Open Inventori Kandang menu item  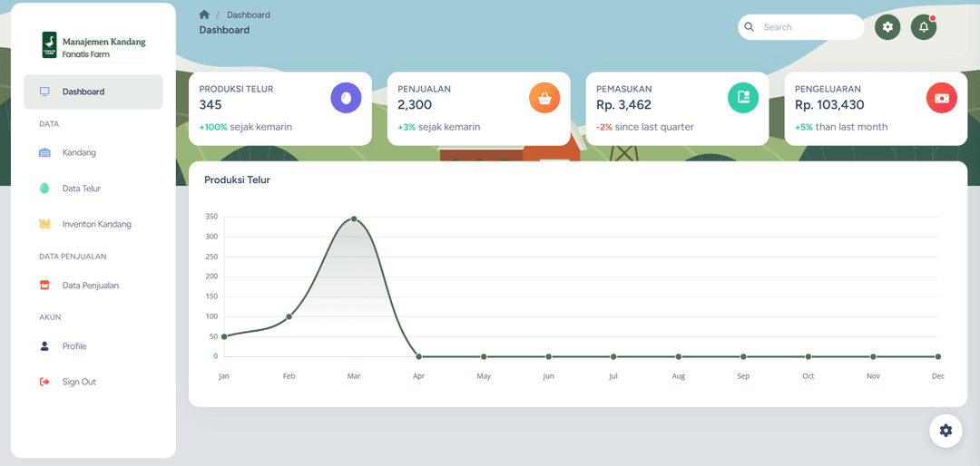click(x=96, y=224)
